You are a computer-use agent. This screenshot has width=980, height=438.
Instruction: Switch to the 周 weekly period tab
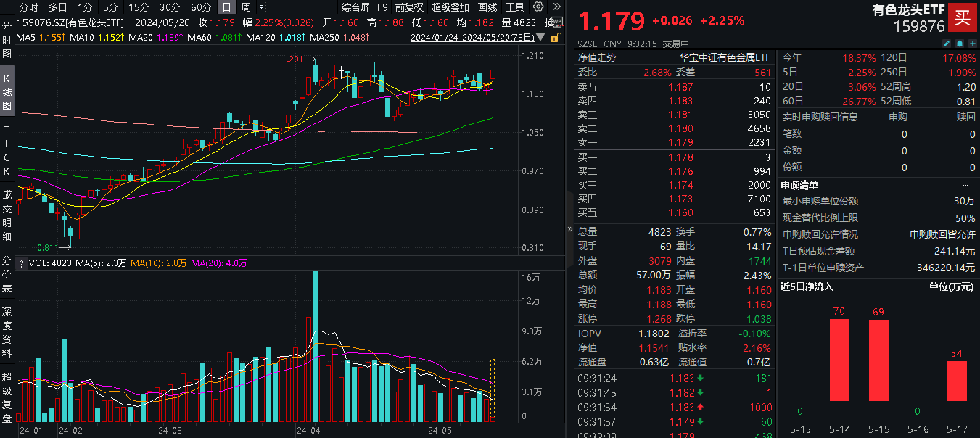click(x=246, y=7)
